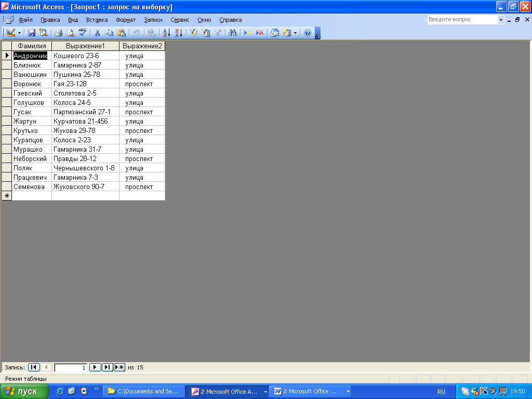Viewport: 532px width, 399px height.
Task: Apply Filter By Selection
Action: coord(194,33)
